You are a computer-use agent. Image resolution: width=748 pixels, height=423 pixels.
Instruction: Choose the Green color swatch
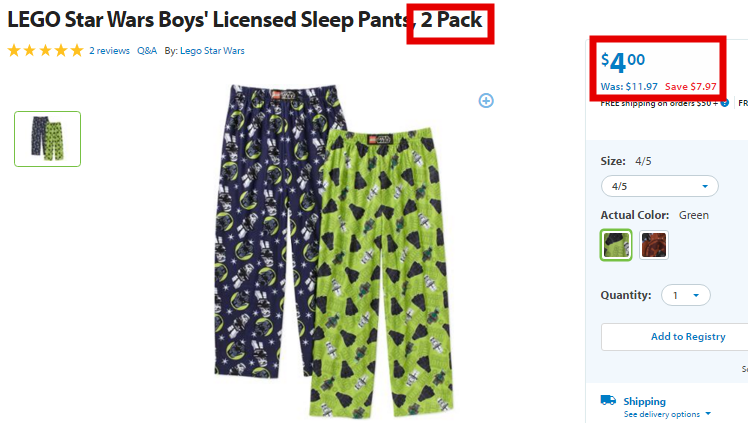pos(616,245)
